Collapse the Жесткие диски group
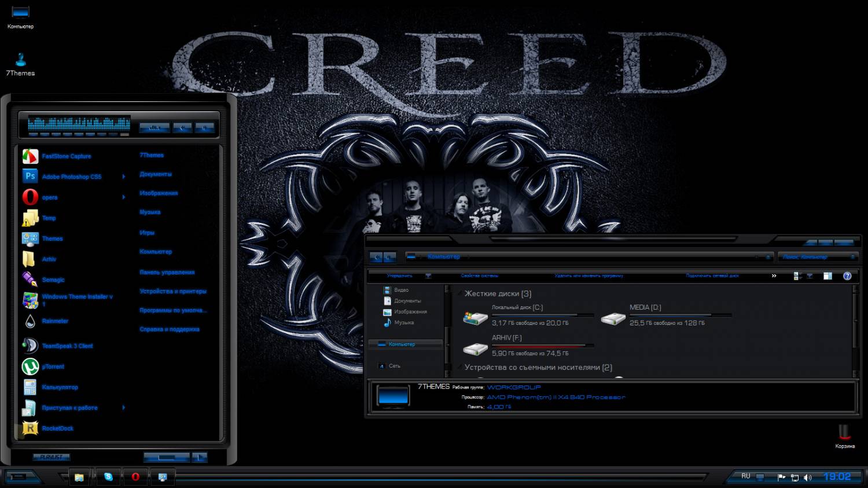This screenshot has height=488, width=868. (x=460, y=294)
